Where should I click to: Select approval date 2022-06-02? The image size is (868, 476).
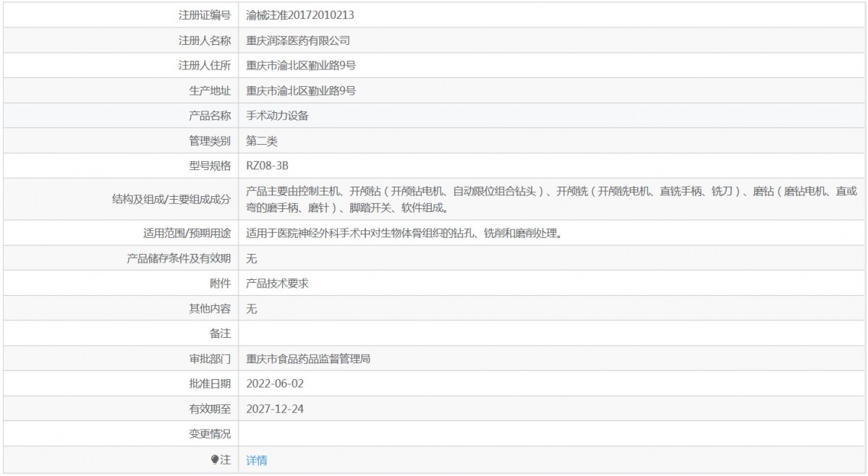(x=273, y=384)
